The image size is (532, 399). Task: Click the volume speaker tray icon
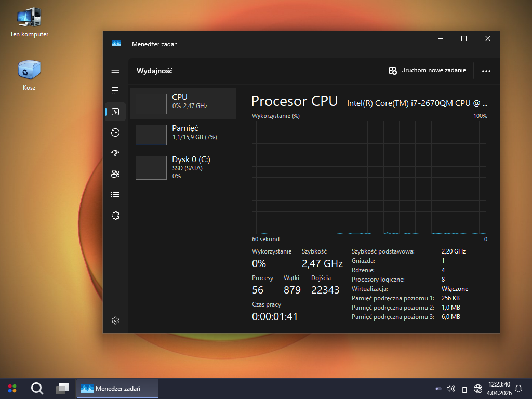click(450, 389)
